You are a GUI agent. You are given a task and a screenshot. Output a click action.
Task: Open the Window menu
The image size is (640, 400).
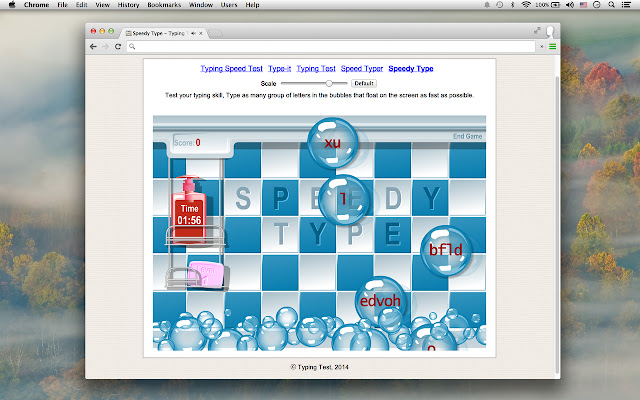[x=201, y=5]
